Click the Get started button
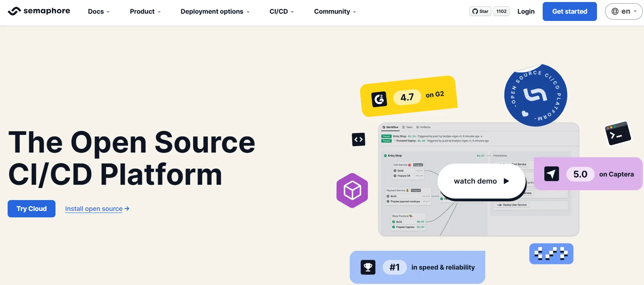The height and width of the screenshot is (285, 644). click(570, 11)
